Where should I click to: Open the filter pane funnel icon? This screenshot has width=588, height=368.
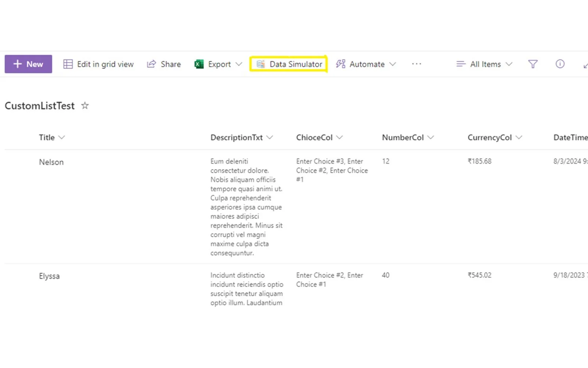point(533,64)
